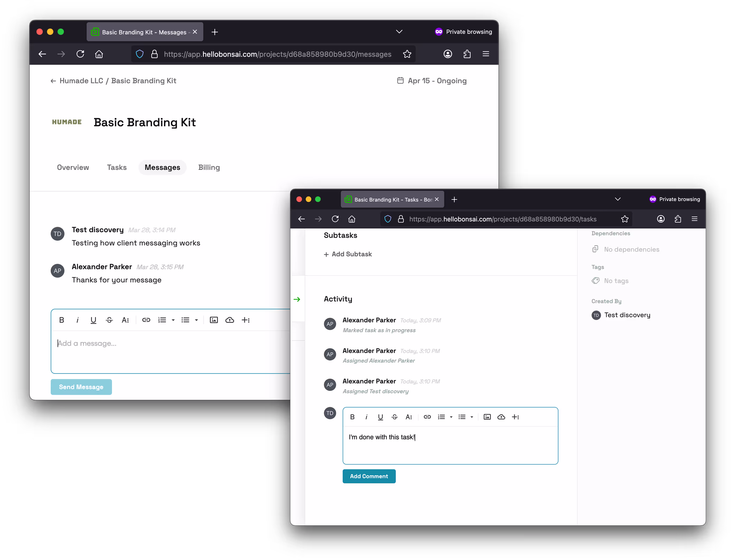
Task: Click No tags in the task sidebar
Action: [610, 281]
